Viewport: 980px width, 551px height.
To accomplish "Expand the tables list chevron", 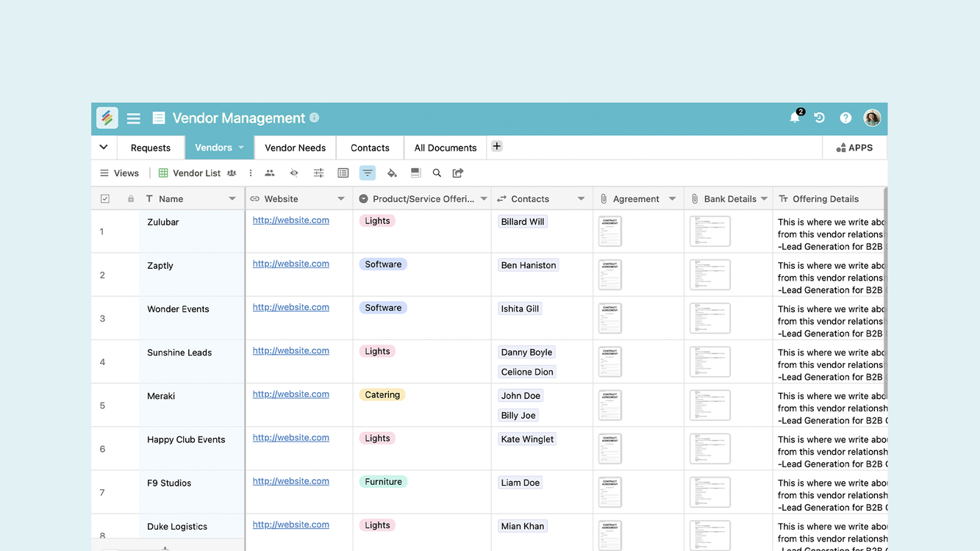I will [x=104, y=147].
